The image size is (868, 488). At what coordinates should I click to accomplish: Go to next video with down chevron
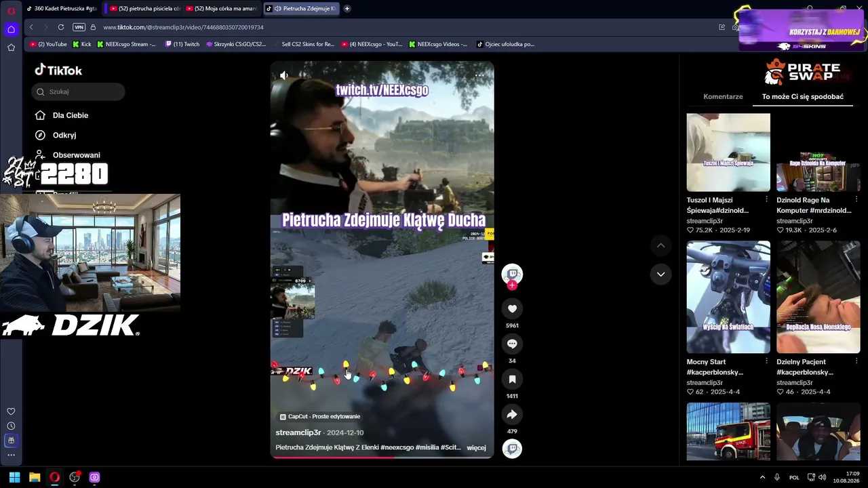pyautogui.click(x=660, y=274)
